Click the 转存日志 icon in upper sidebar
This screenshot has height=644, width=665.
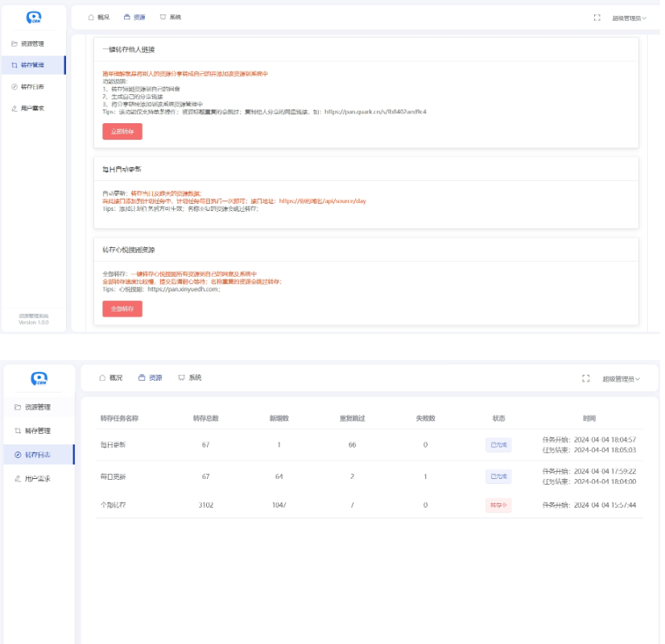tap(14, 87)
